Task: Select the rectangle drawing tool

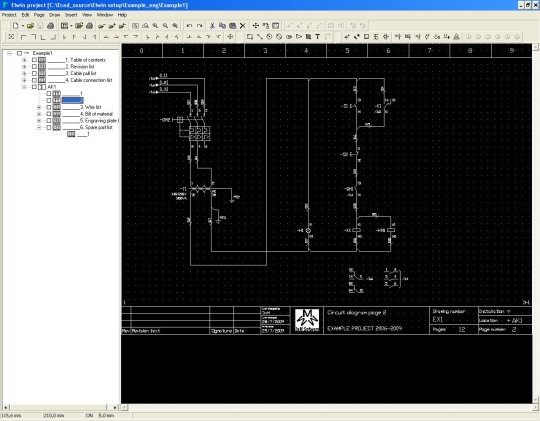Action: click(250, 37)
